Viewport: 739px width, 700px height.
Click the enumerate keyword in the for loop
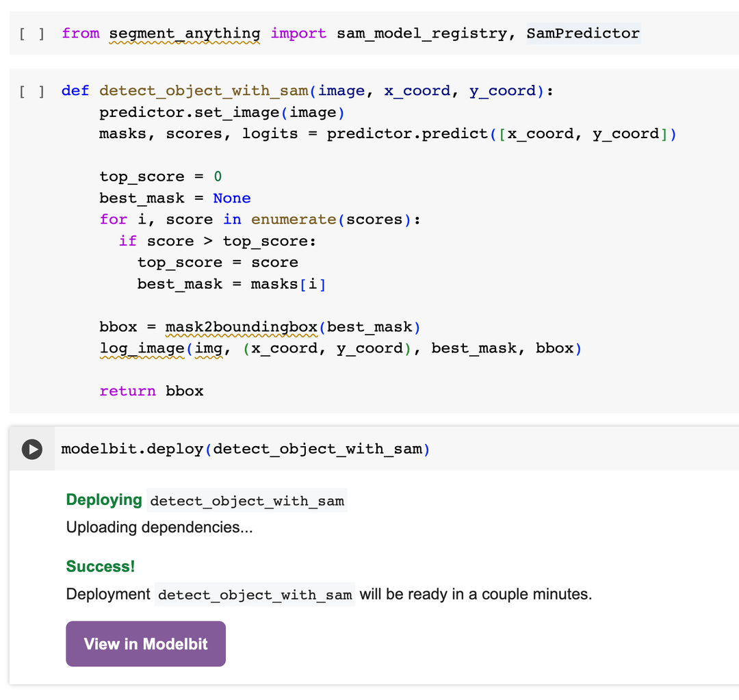pos(293,219)
